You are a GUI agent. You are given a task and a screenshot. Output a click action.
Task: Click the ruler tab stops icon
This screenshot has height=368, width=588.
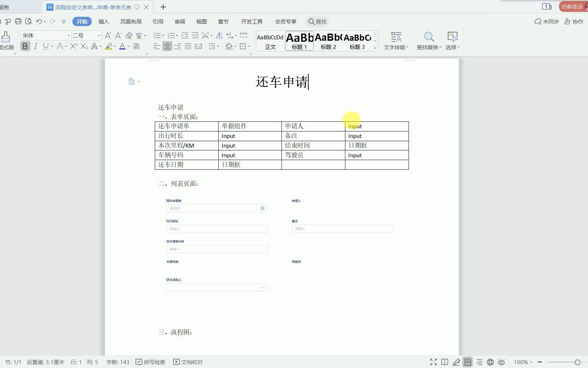pos(244,35)
